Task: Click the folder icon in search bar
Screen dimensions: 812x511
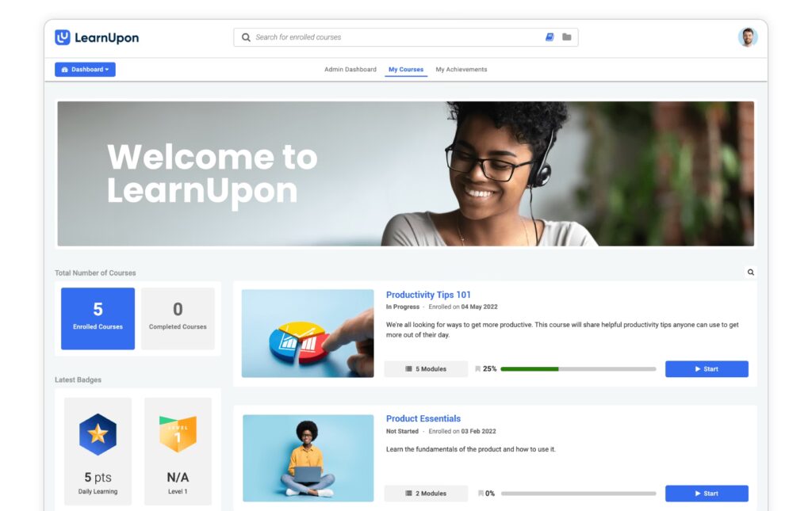Action: 567,37
